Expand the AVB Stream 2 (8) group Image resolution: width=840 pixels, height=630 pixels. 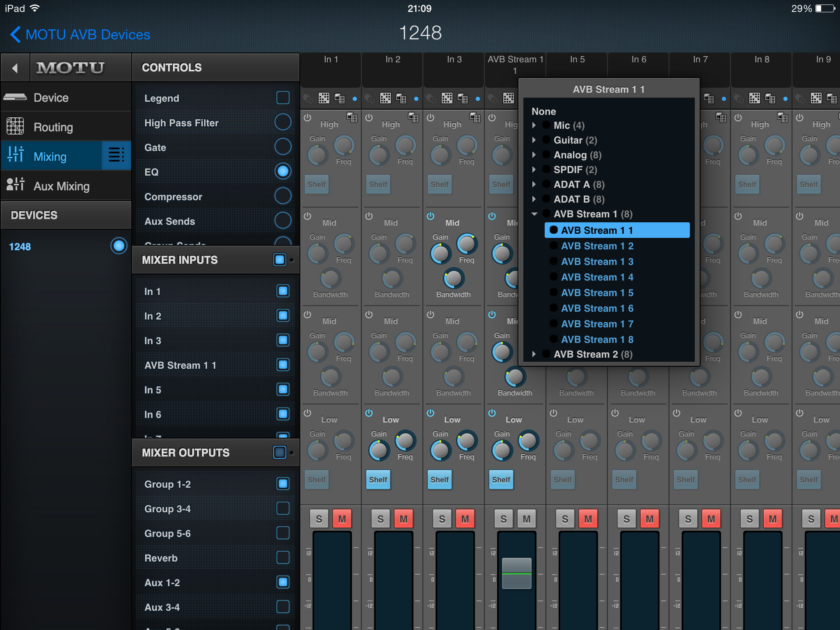(x=534, y=354)
